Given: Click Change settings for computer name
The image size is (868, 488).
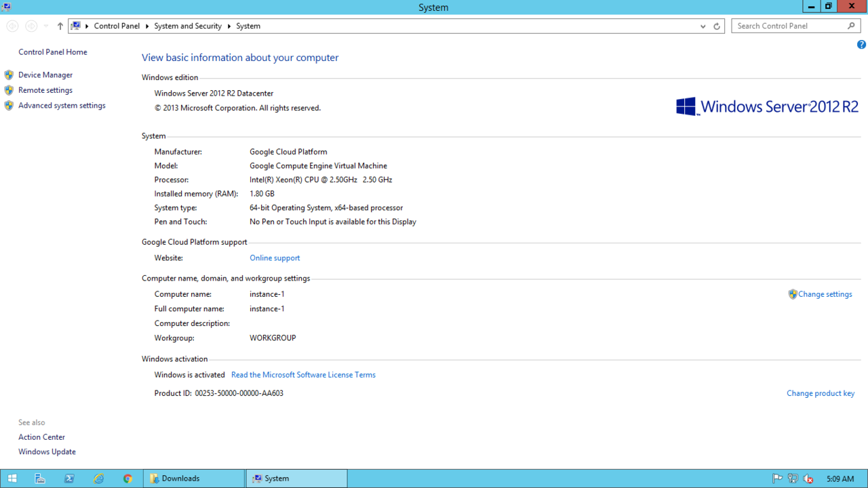Looking at the screenshot, I should coord(825,294).
